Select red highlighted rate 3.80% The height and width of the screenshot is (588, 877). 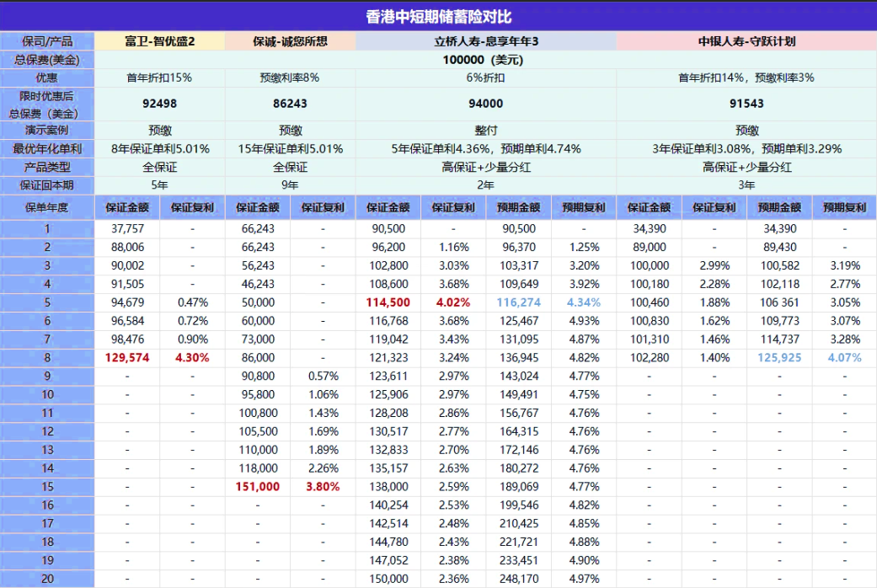[323, 487]
